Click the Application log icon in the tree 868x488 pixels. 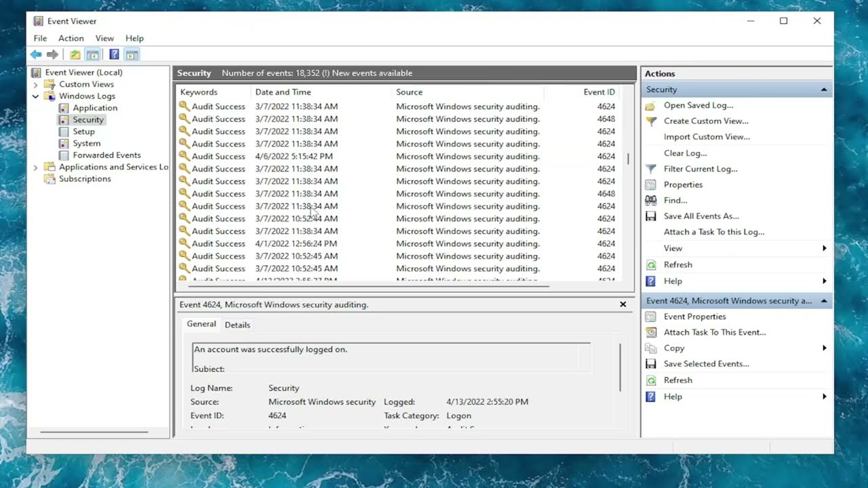coord(64,108)
